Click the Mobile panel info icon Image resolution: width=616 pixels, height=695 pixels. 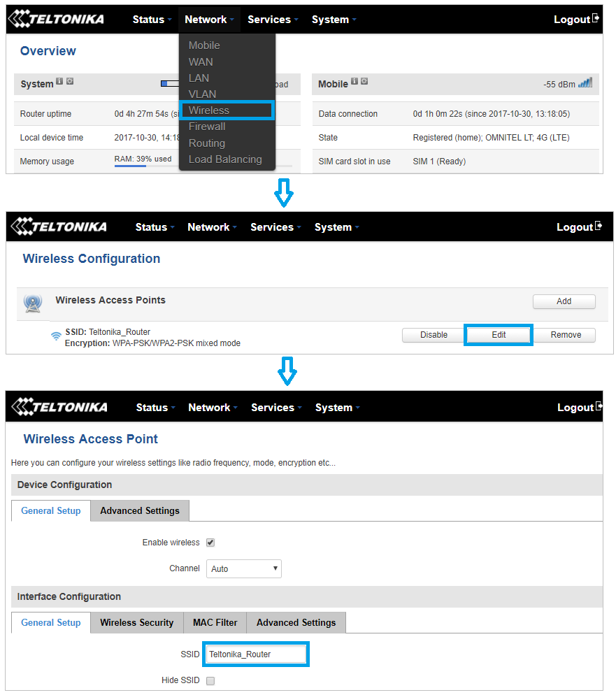click(x=354, y=82)
